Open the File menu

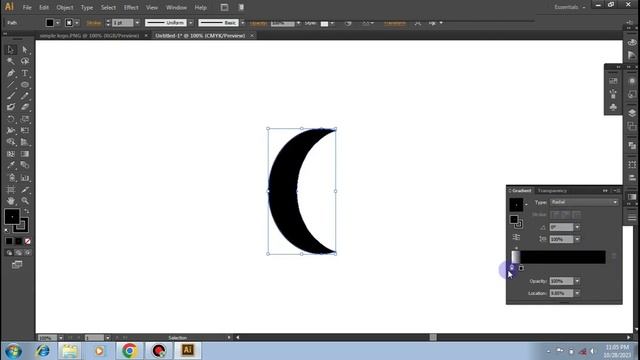tap(27, 7)
